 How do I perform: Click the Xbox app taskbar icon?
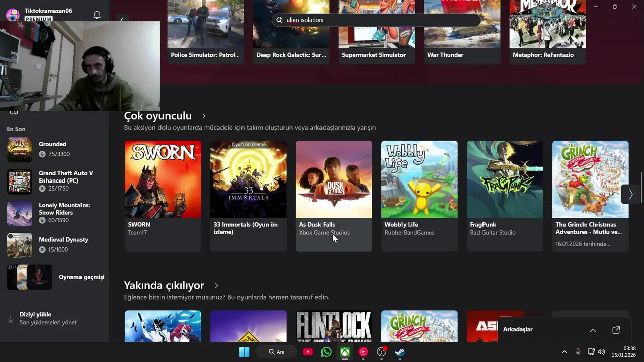345,352
